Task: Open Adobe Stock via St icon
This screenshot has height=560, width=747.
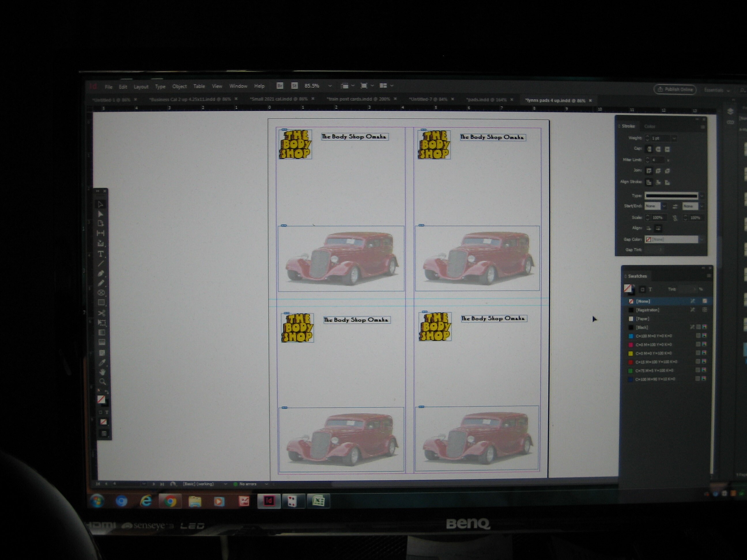Action: 294,86
